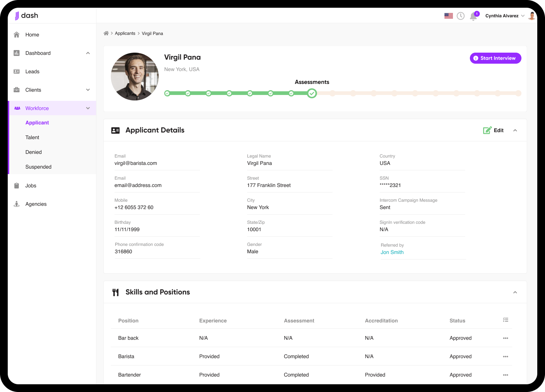The width and height of the screenshot is (545, 392).
Task: Open the notifications bell
Action: point(474,17)
